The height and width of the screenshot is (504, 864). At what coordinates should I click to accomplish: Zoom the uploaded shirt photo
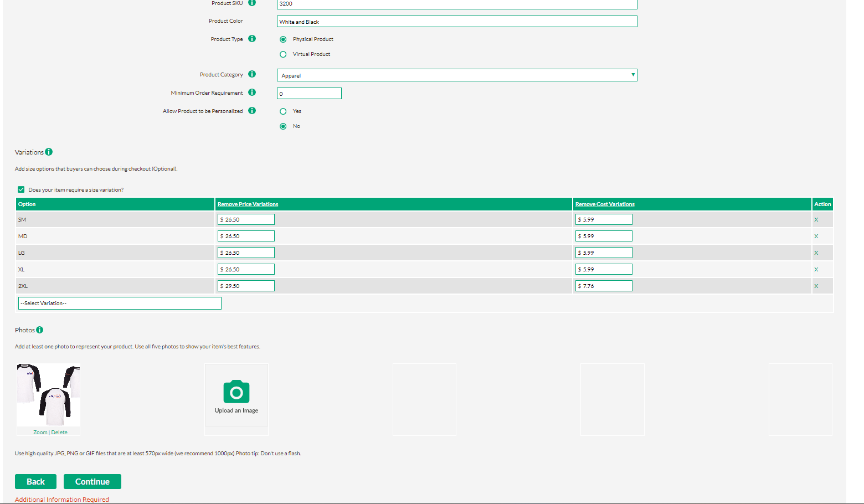pos(40,433)
